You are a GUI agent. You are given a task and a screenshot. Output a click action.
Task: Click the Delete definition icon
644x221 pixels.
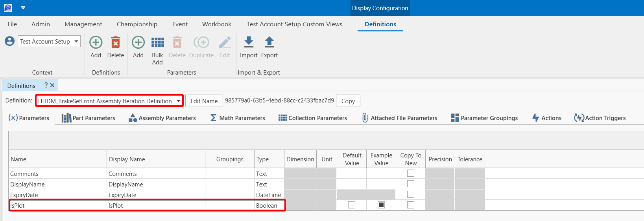click(x=115, y=42)
